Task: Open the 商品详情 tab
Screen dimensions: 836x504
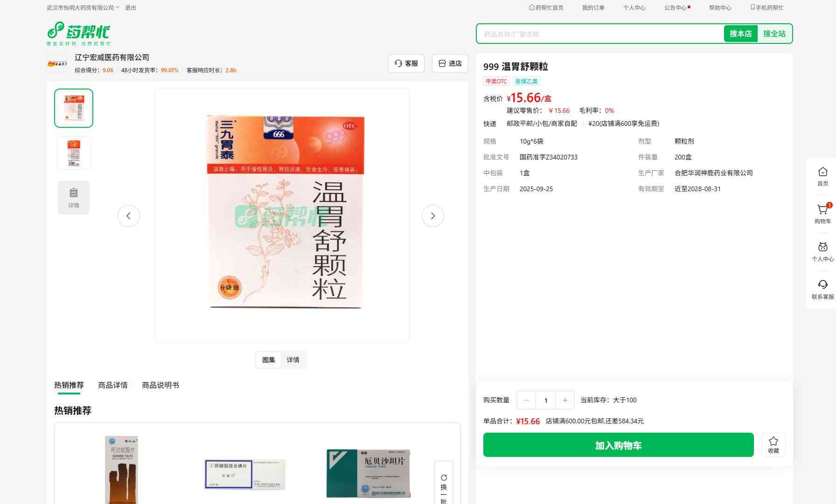Action: coord(112,385)
